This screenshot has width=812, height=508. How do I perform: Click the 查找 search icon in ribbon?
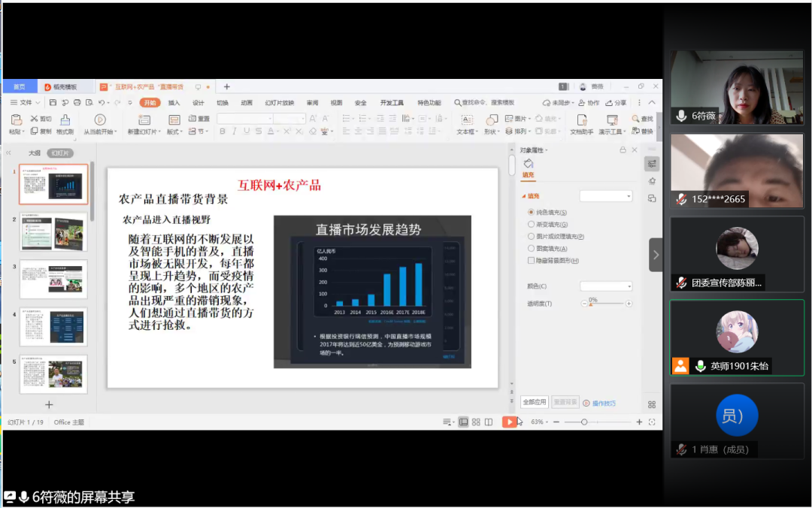pos(641,119)
